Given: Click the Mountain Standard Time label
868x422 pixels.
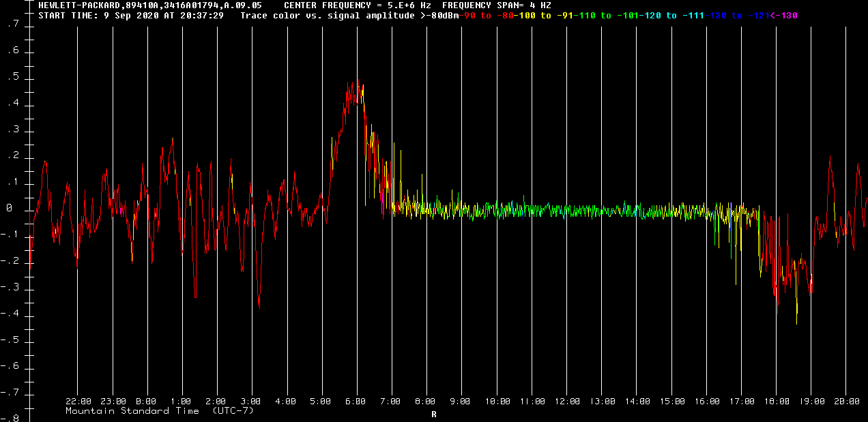Looking at the screenshot, I should point(132,411).
